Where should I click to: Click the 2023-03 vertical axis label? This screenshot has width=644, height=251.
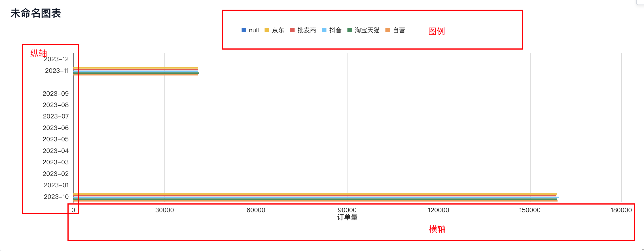coord(56,162)
